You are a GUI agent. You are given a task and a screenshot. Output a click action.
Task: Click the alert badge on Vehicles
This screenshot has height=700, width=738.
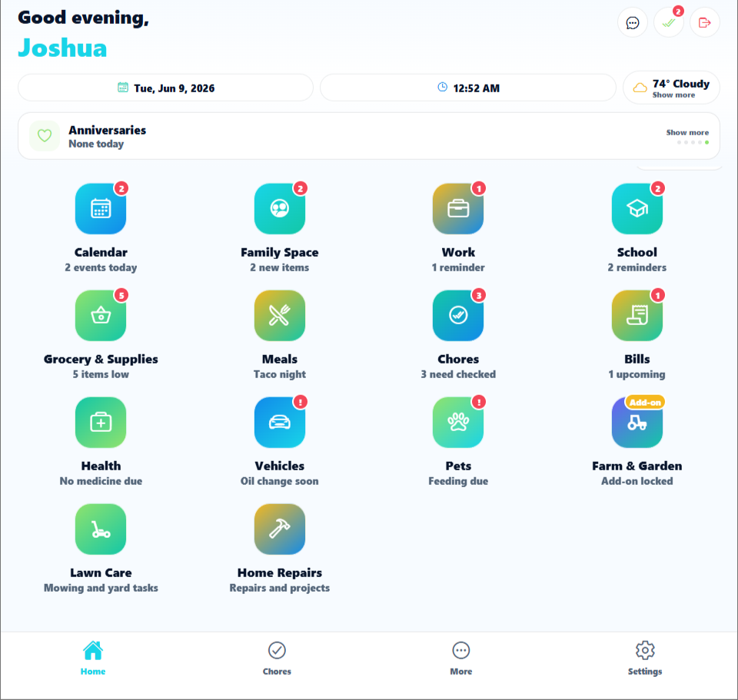[301, 402]
